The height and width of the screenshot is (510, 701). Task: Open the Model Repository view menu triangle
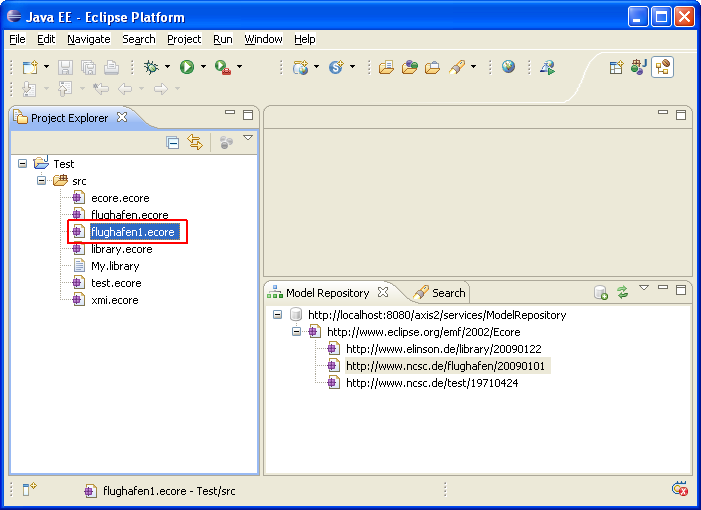pos(643,288)
